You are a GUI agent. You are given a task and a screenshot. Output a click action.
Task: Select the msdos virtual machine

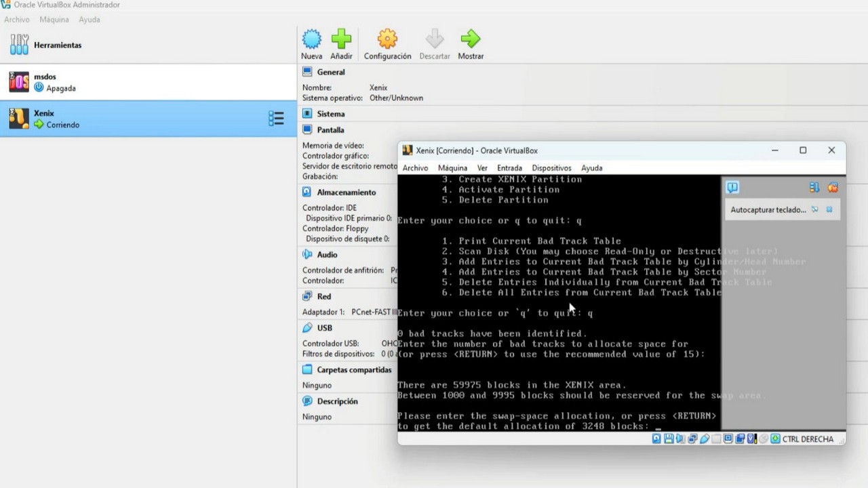point(149,82)
